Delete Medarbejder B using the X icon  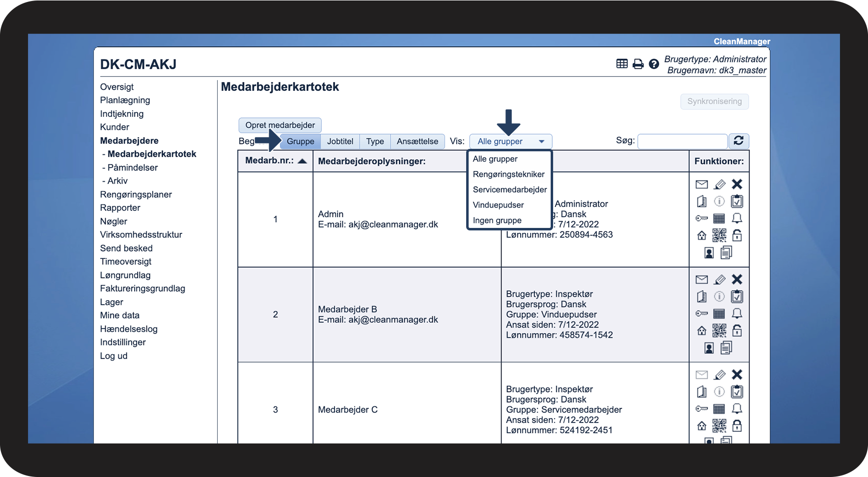737,280
